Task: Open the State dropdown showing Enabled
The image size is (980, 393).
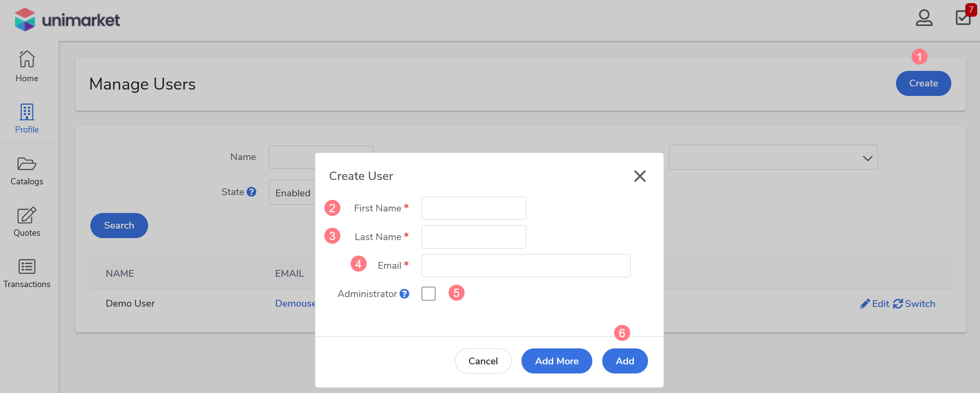Action: click(x=293, y=193)
